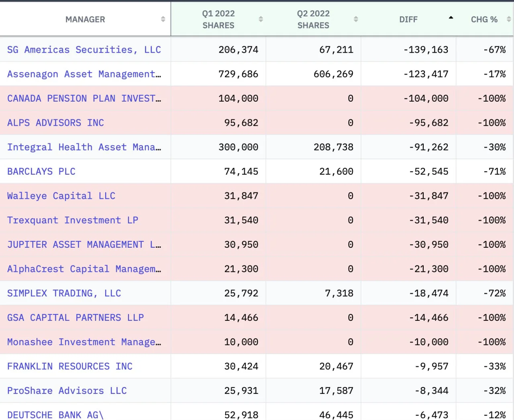Select CHG value -71%
Viewport: 514px width, 420px height.
click(494, 171)
